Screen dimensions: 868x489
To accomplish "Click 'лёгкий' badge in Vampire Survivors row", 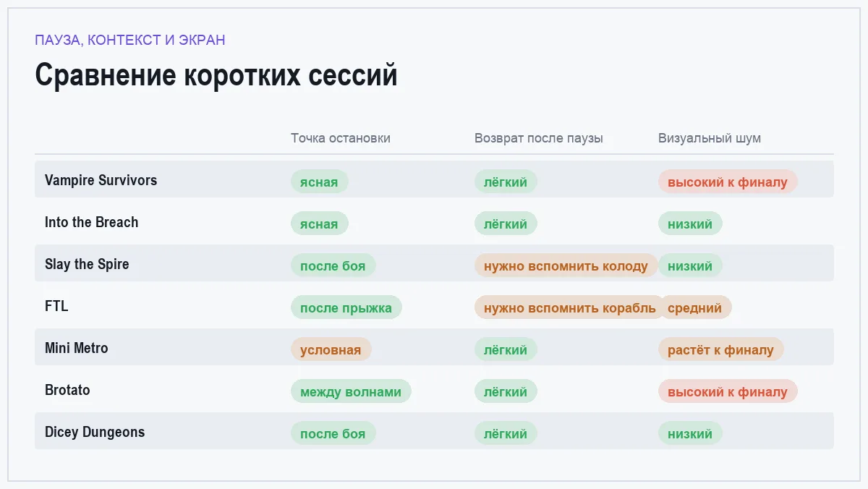I will (506, 182).
